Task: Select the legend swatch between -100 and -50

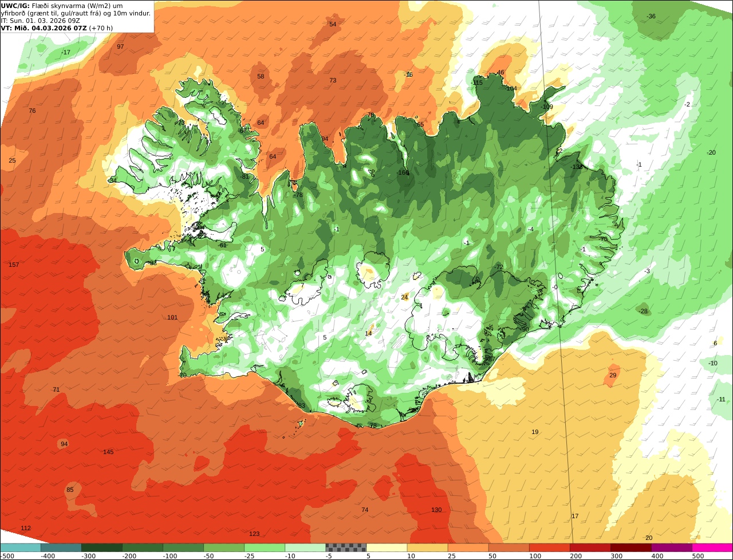Action: point(183,547)
